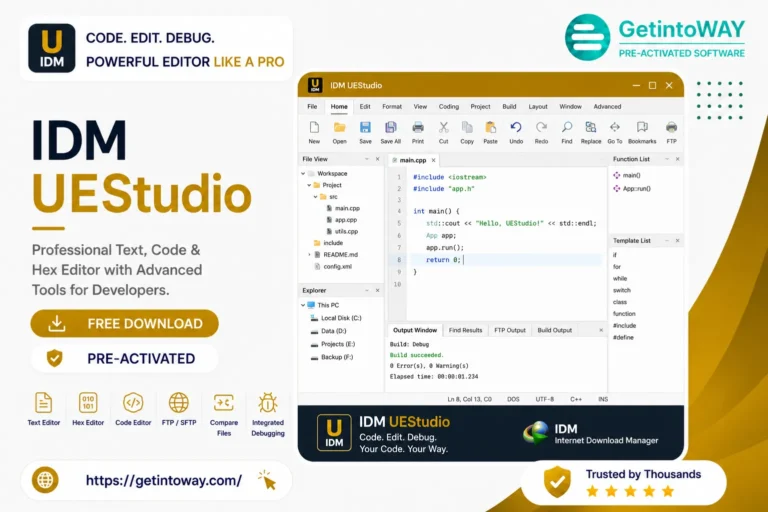
Task: Switch to the Home ribbon tab
Action: click(x=339, y=106)
